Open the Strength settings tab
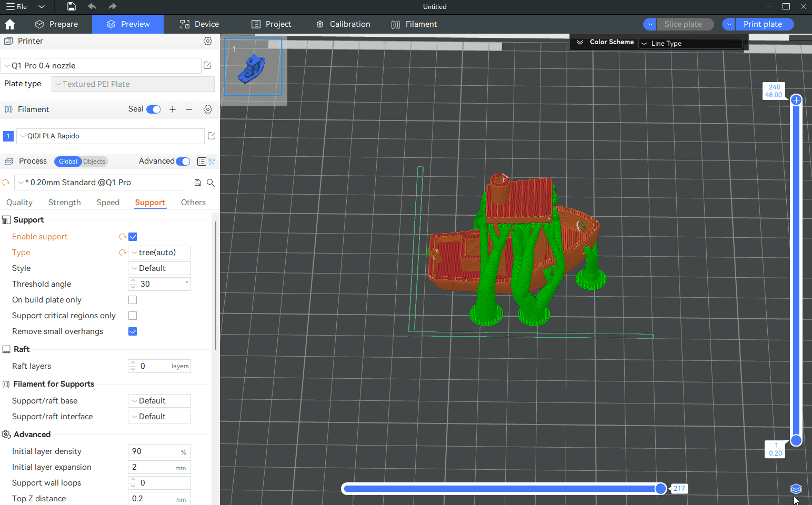Viewport: 812px width, 505px height. 64,203
